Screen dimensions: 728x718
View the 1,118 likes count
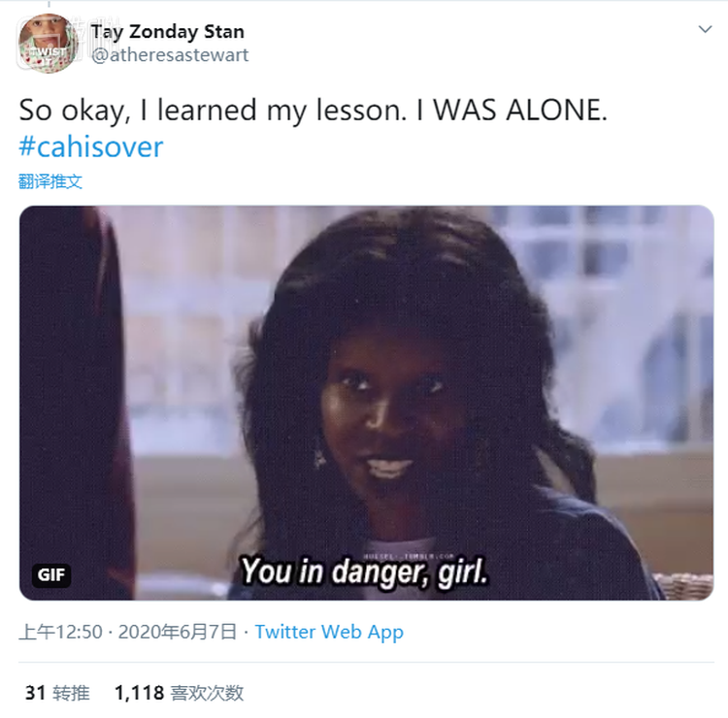click(139, 693)
